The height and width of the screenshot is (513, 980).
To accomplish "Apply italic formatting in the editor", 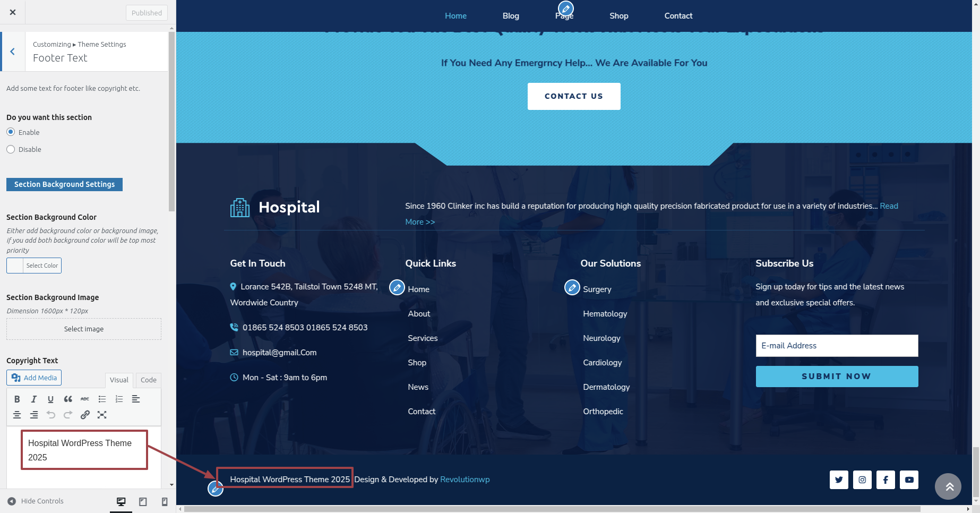I will tap(34, 399).
